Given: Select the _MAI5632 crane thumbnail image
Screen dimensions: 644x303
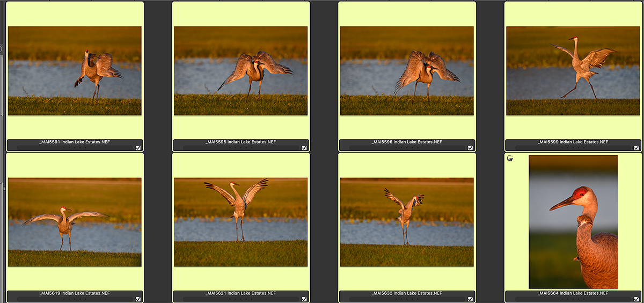Looking at the screenshot, I should click(x=407, y=222).
